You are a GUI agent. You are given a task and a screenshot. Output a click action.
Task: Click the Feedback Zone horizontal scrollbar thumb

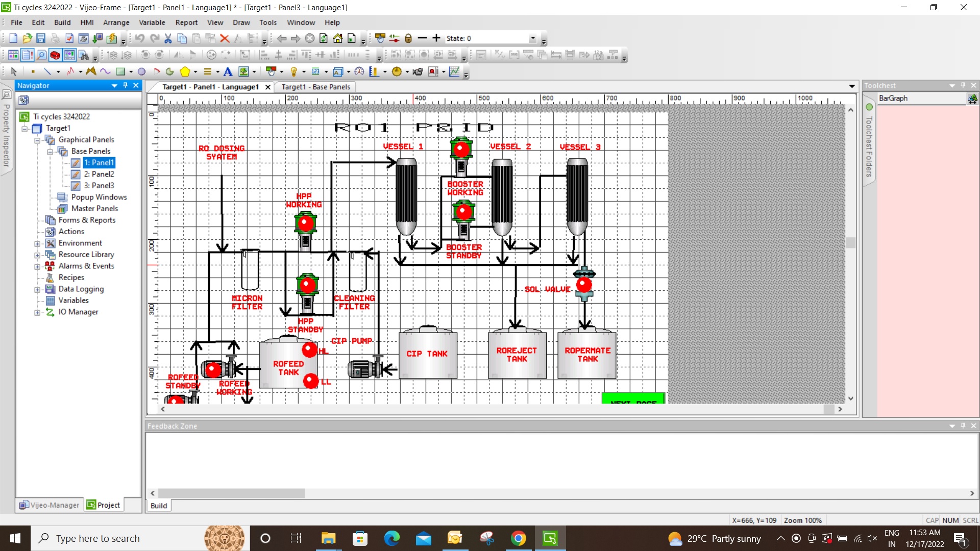231,493
